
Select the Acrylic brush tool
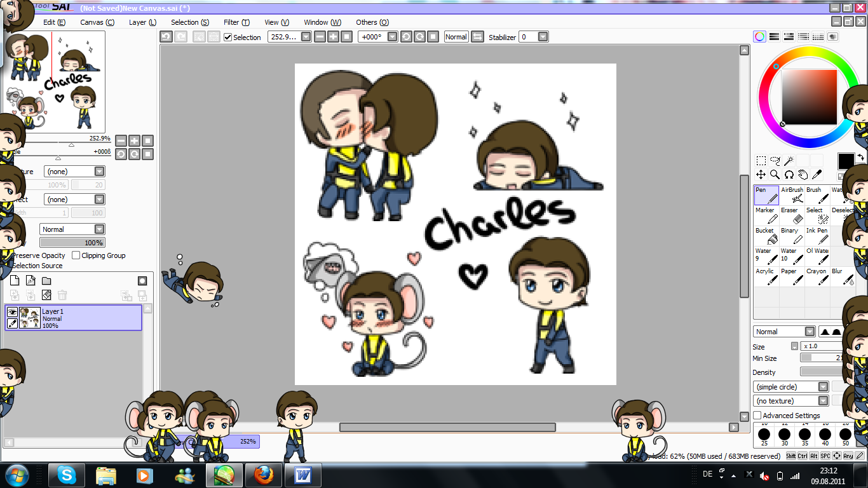point(766,276)
